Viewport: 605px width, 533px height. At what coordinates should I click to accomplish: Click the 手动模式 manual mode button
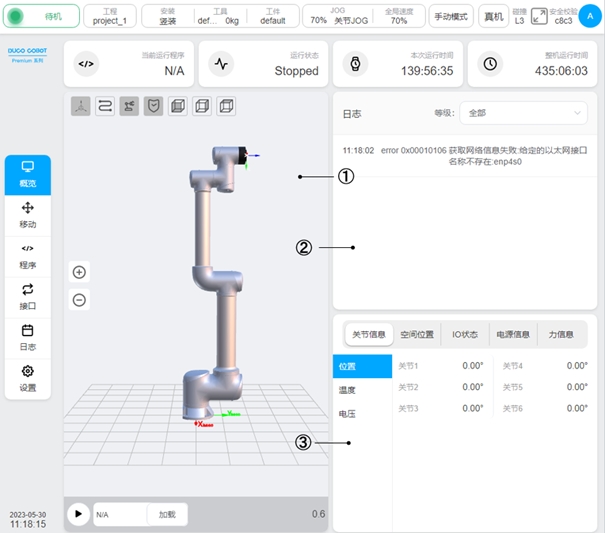(x=451, y=16)
